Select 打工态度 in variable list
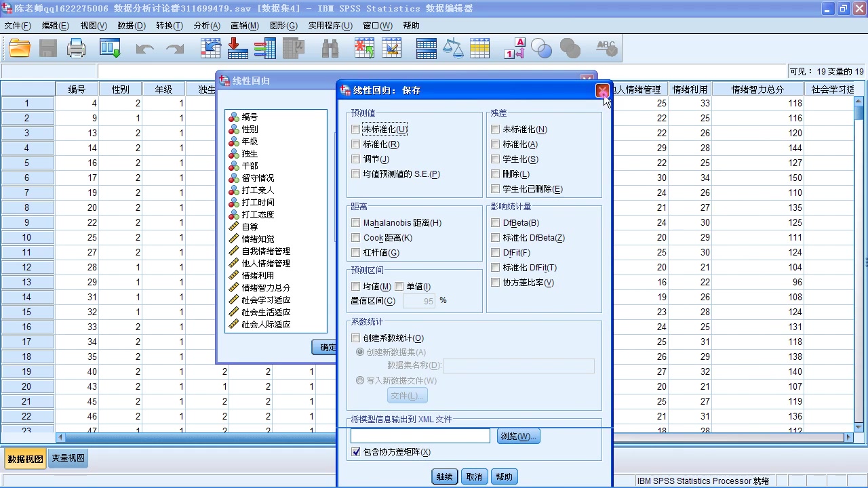 [258, 215]
